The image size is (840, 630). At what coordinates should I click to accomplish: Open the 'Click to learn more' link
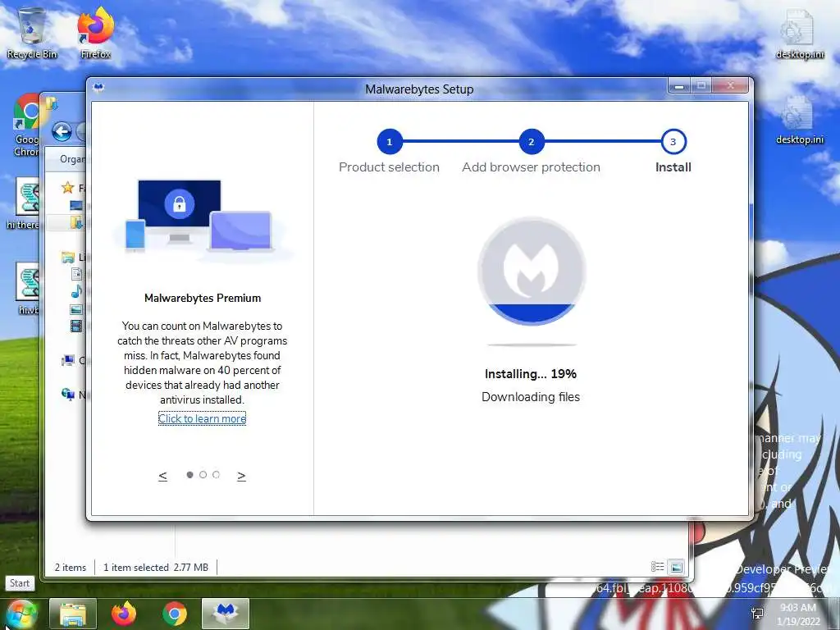pos(202,418)
